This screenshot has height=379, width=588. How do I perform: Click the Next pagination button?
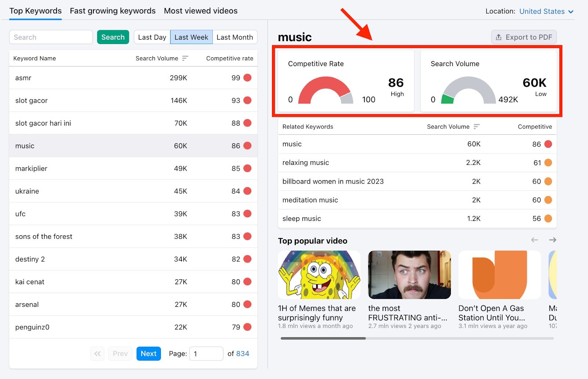coord(148,353)
